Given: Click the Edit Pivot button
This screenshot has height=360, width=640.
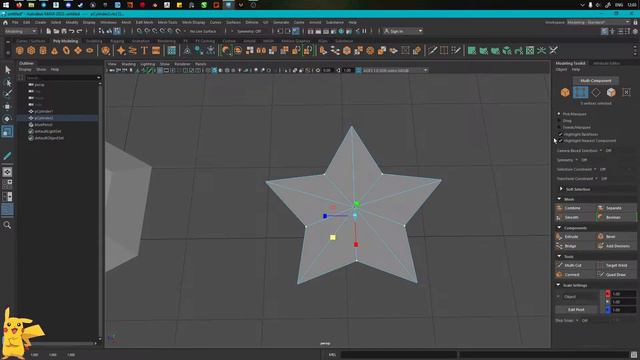Looking at the screenshot, I should click(576, 309).
